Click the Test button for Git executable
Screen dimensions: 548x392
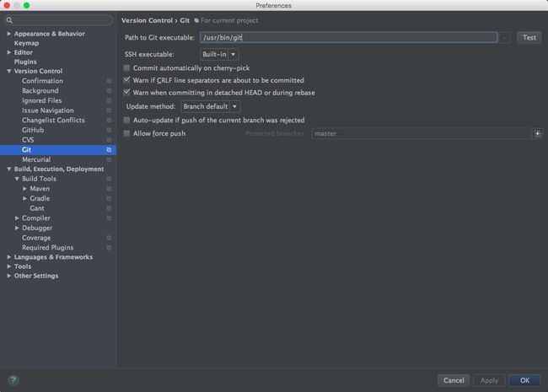click(529, 38)
